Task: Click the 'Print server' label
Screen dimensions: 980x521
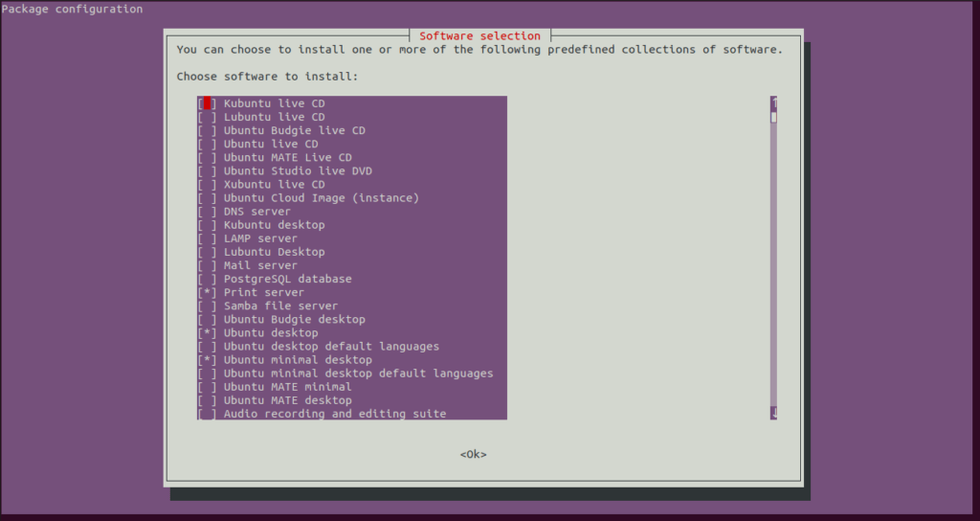Action: [264, 292]
